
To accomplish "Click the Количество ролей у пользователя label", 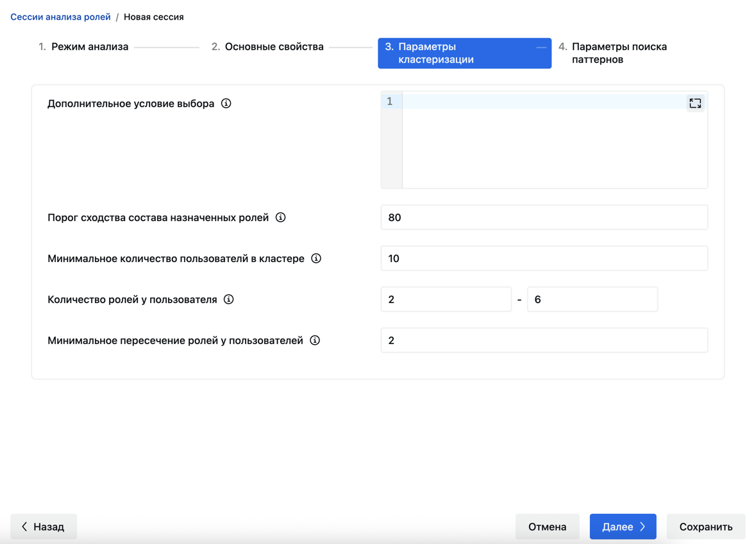I will [132, 299].
